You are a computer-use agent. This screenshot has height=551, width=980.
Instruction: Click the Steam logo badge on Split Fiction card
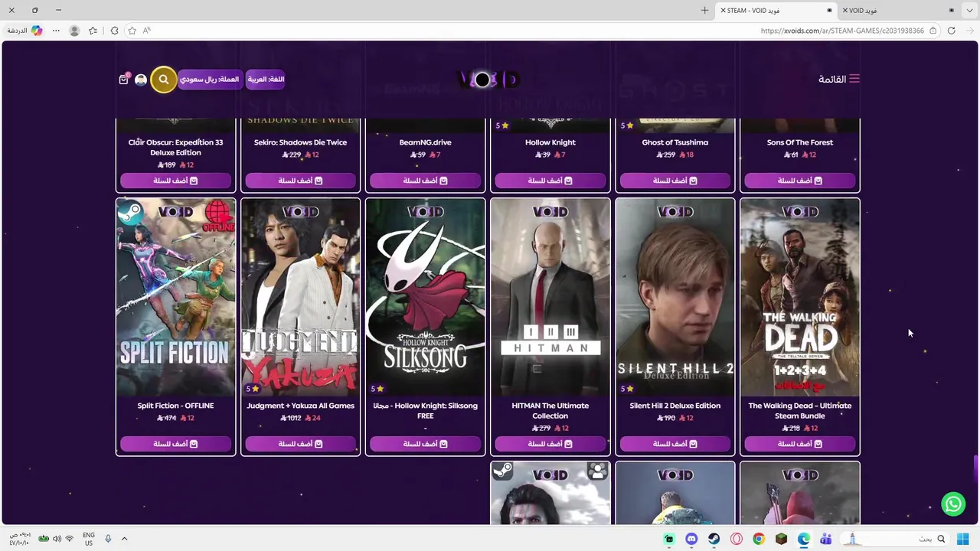(x=132, y=213)
